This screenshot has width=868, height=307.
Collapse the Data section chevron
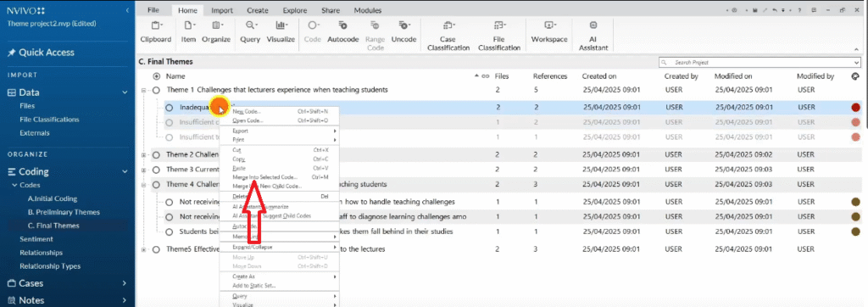[125, 93]
